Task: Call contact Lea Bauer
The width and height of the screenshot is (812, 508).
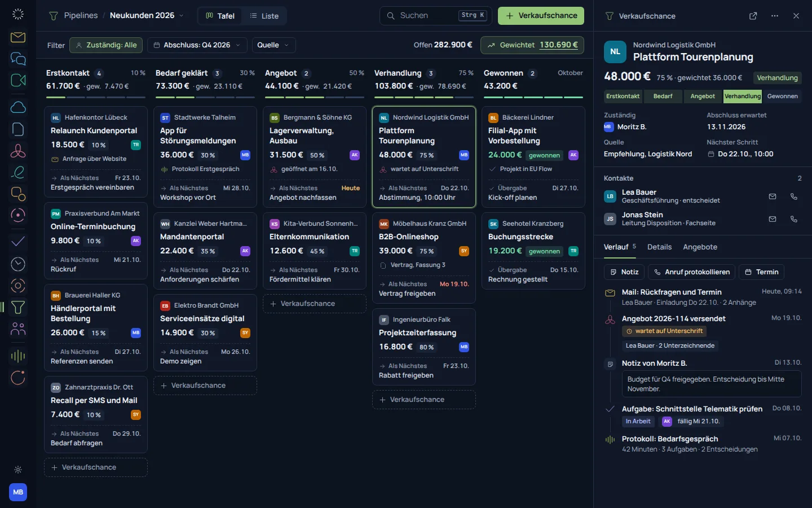Action: point(794,196)
